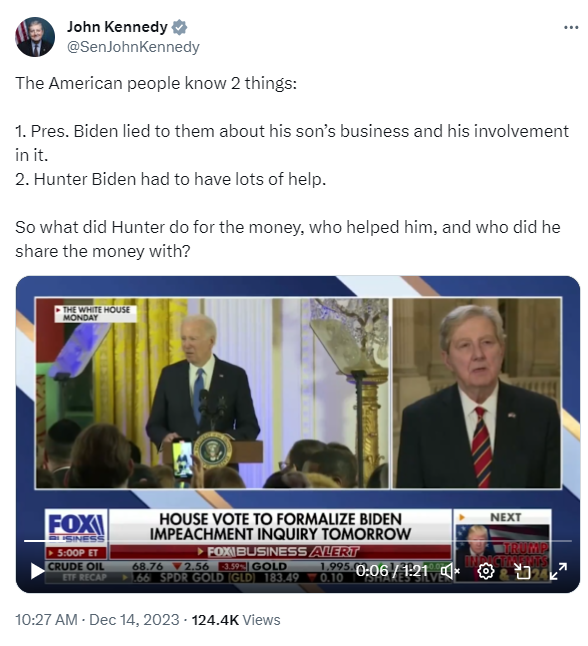Unmute the video with the speaker icon
588x646 pixels.
point(450,571)
